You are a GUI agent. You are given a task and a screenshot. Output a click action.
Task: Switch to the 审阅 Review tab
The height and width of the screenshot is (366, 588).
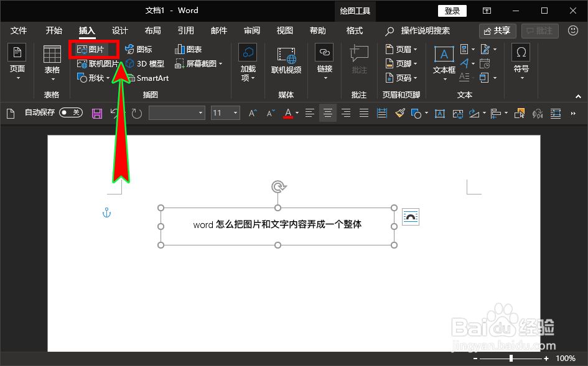pos(252,30)
